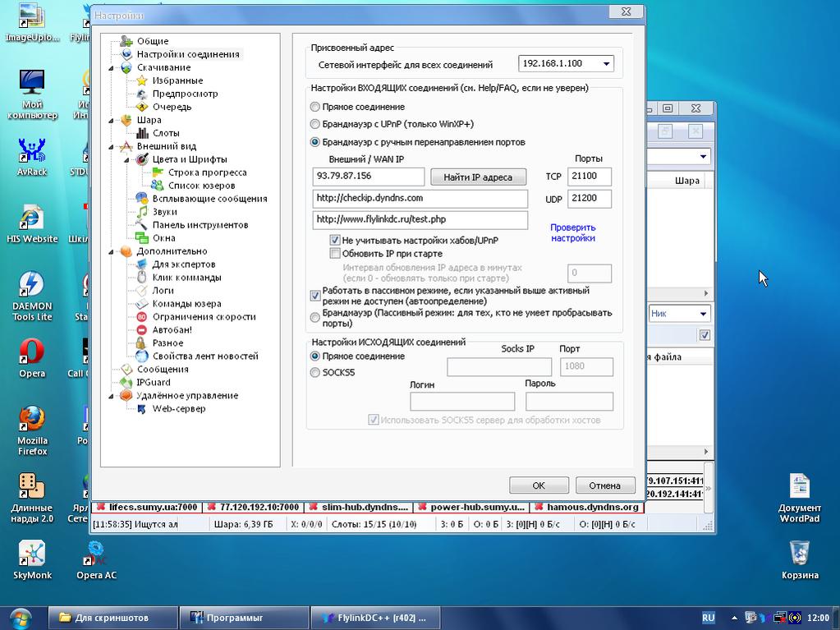Choose Прямое соединение for incoming connections
The width and height of the screenshot is (840, 630).
315,107
